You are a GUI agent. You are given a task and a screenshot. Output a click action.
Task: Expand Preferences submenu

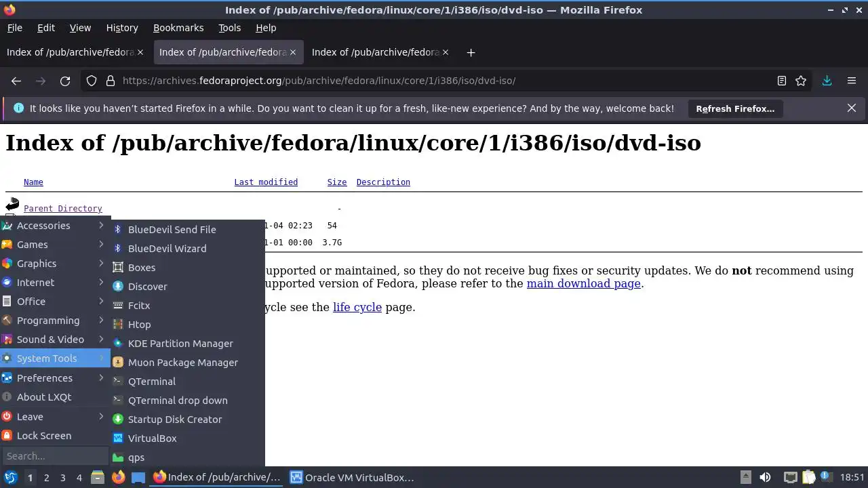(55, 378)
